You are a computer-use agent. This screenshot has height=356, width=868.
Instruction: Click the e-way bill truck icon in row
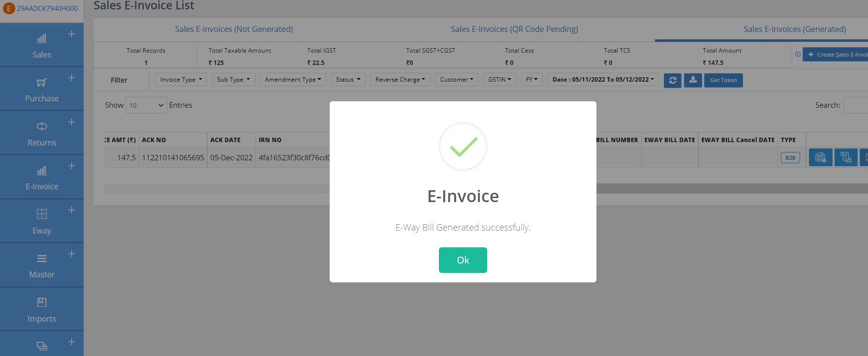tap(846, 157)
